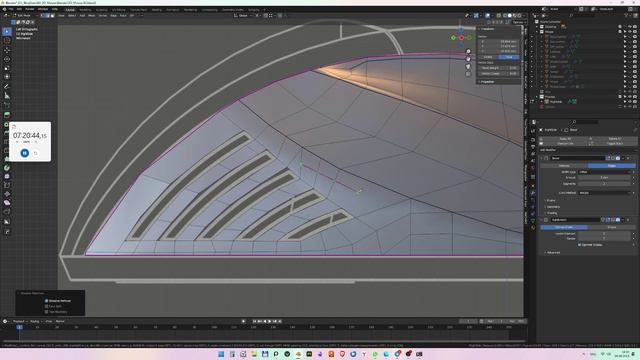Viewport: 640px width, 360px height.
Task: Open outliner filter funnel icon
Action: pos(626,16)
